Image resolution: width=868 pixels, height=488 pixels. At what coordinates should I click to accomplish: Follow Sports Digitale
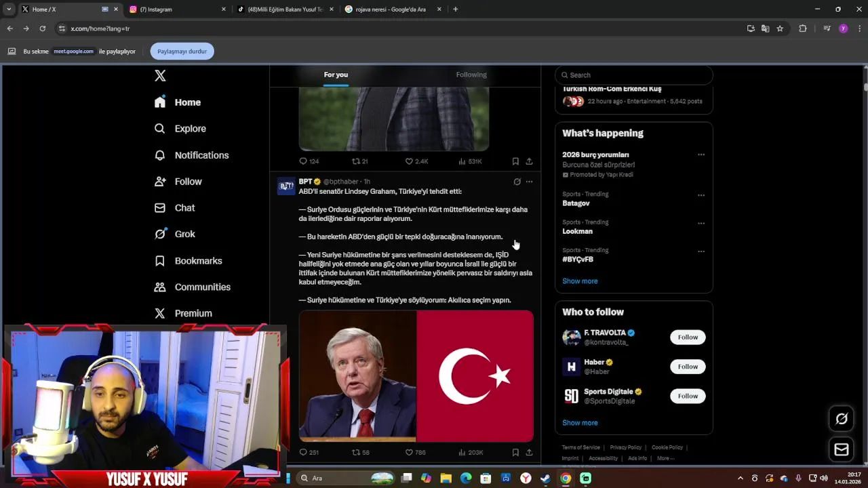[688, 396]
